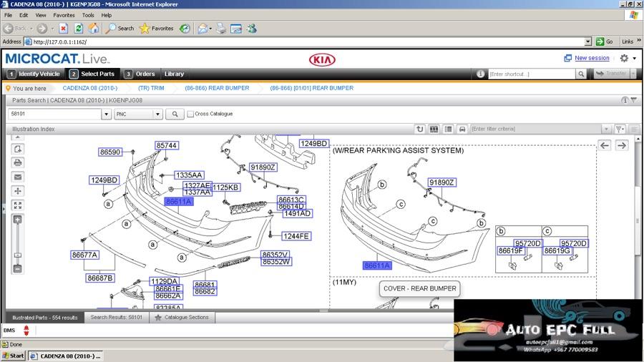Expand the settings gear dropdown arrow
The width and height of the screenshot is (644, 362).
coord(635,58)
